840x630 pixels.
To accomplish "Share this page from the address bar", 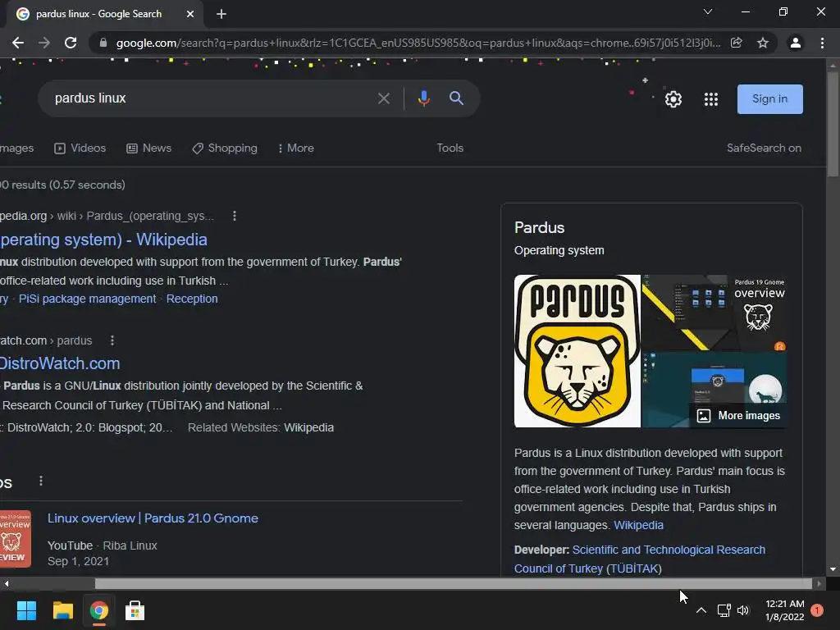I will click(737, 43).
